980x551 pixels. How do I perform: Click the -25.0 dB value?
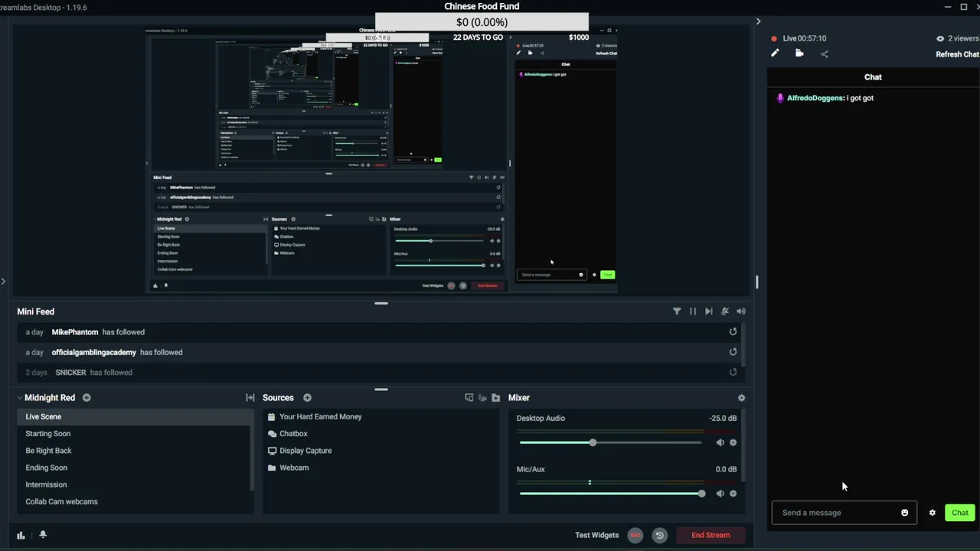723,418
